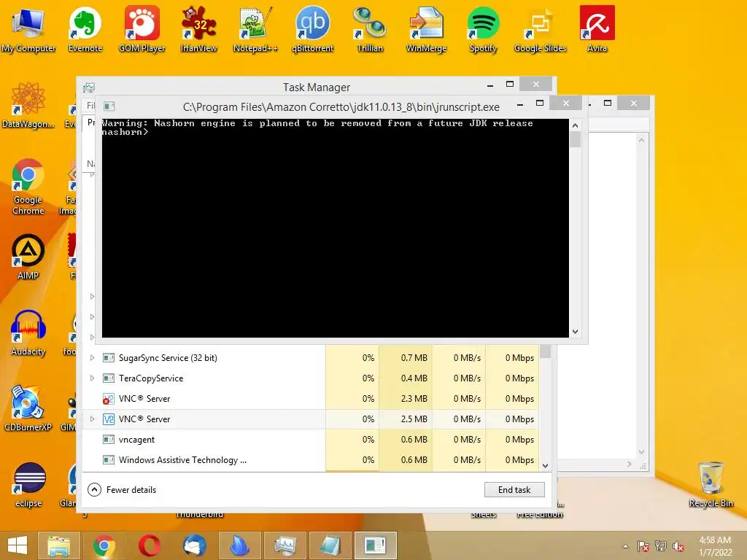Launch Avira from the desktop
747x560 pixels.
tap(597, 29)
